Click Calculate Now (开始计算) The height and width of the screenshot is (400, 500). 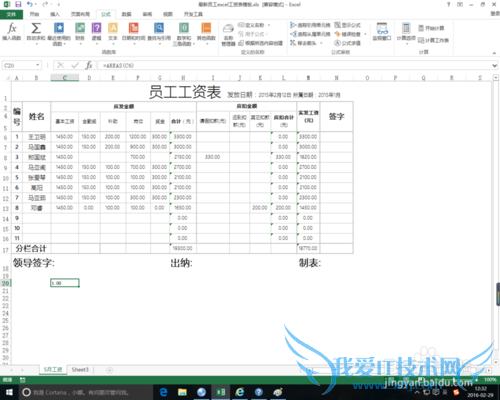431,28
